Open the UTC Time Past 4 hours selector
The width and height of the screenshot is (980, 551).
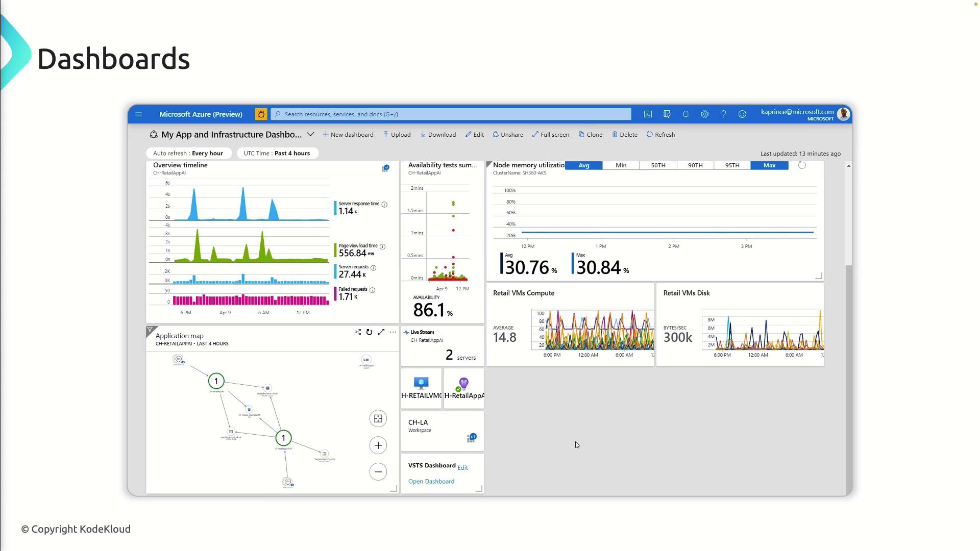[x=277, y=153]
